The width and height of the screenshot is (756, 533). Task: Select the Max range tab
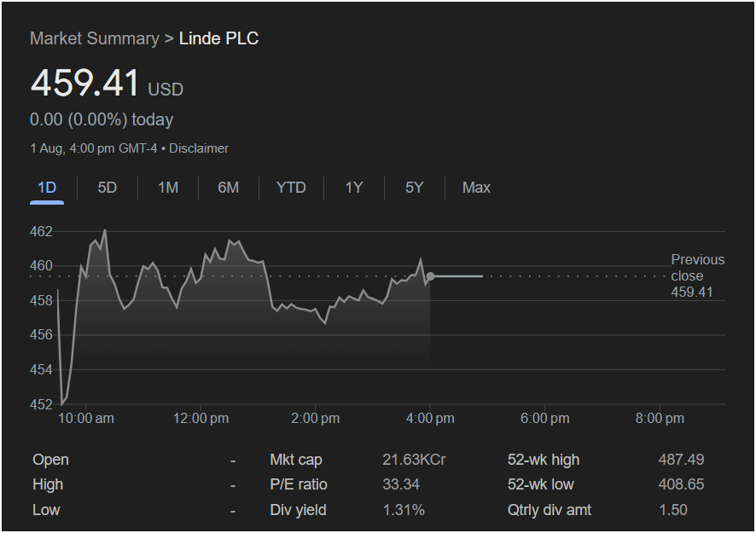pyautogui.click(x=476, y=188)
